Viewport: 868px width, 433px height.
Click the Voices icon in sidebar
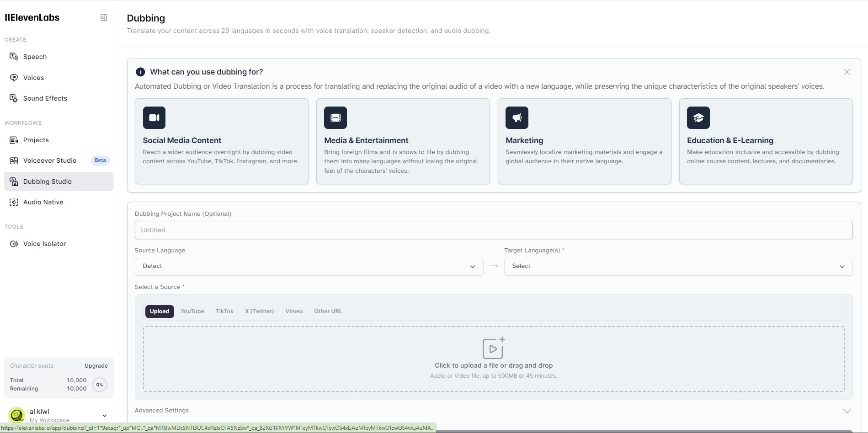(14, 78)
